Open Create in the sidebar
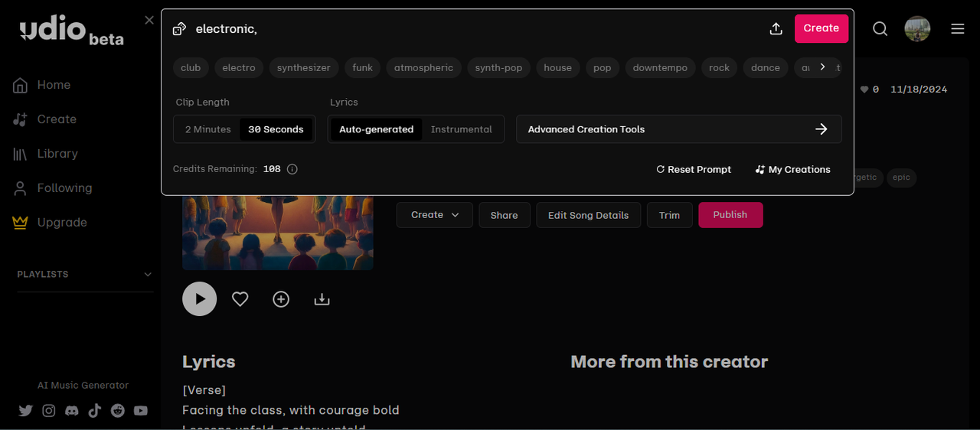Viewport: 980px width, 430px height. 57,119
